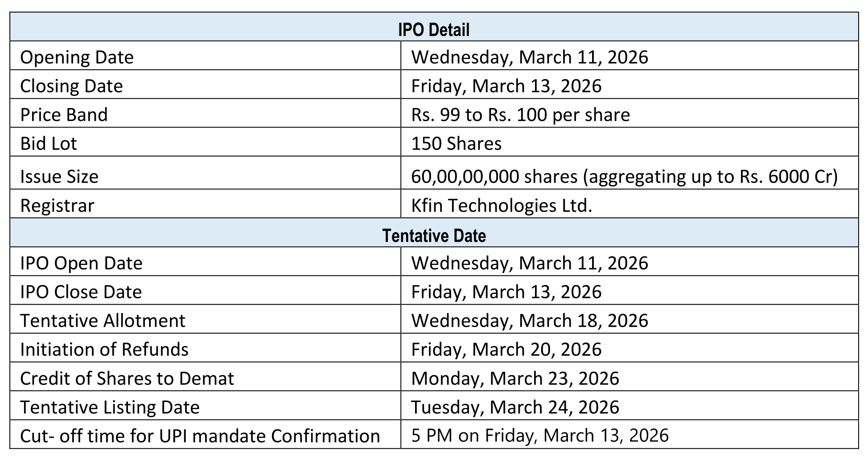Click the Tentative Allotment date value

tap(529, 321)
